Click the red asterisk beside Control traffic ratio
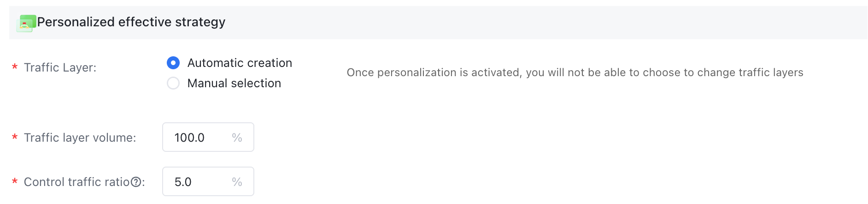This screenshot has width=868, height=204. [x=15, y=182]
